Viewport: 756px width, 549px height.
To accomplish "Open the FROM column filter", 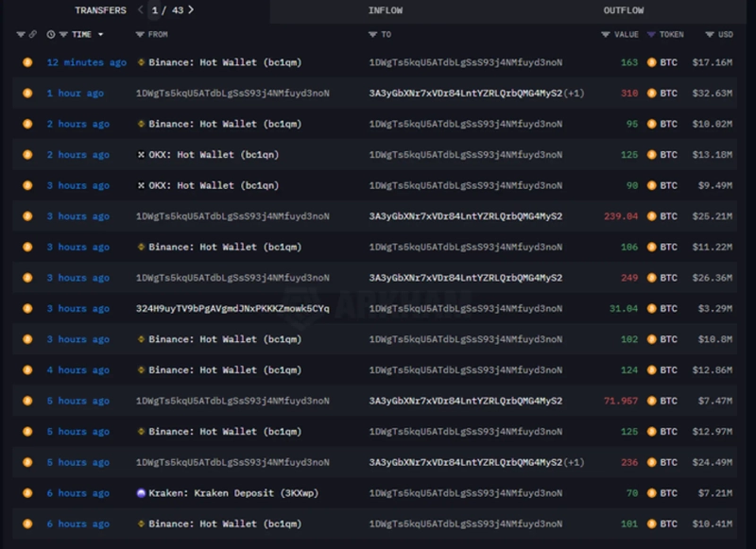I will coord(140,35).
